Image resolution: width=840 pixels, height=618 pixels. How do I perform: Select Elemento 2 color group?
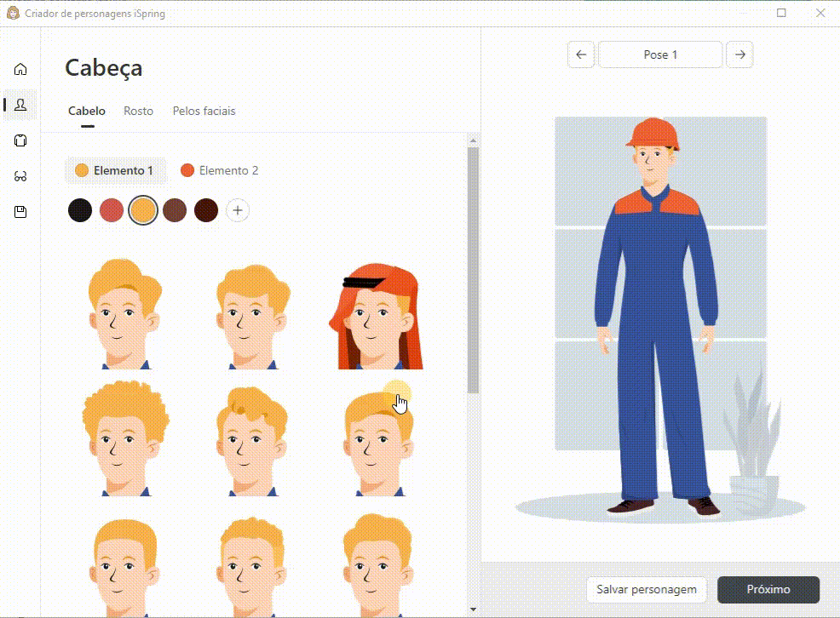tap(220, 171)
